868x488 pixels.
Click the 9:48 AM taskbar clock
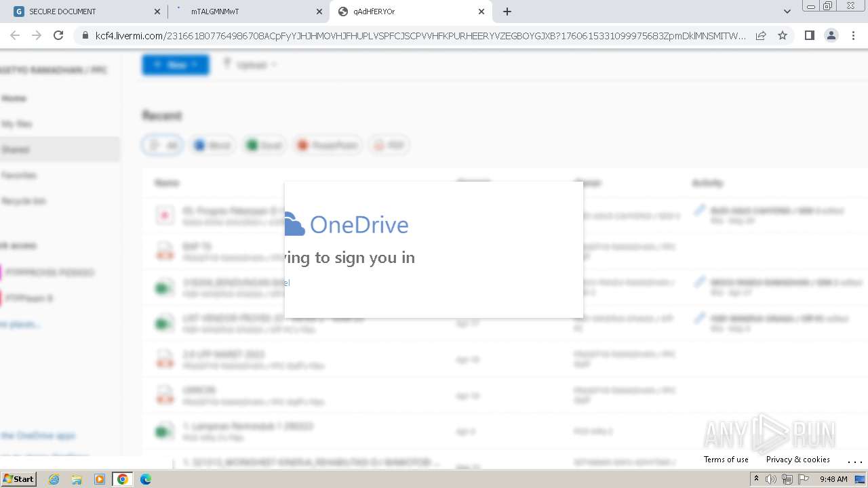tap(833, 479)
